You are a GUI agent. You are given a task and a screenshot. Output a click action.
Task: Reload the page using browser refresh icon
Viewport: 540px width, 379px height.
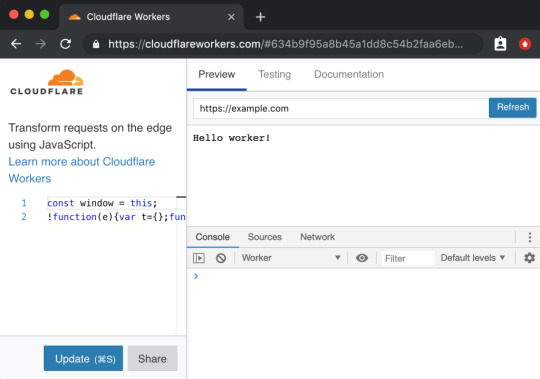click(x=65, y=44)
